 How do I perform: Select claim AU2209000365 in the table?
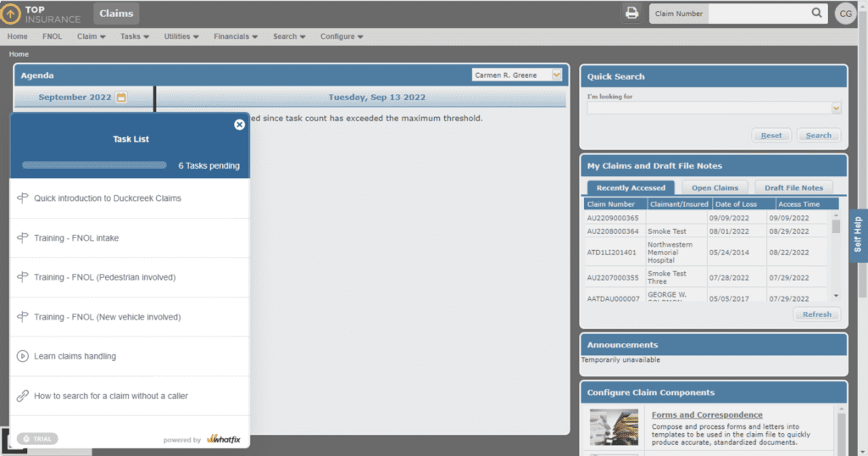(613, 218)
